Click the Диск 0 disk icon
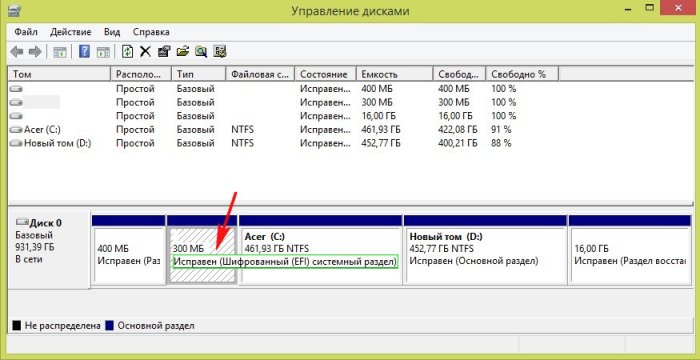This screenshot has width=700, height=360. tap(22, 222)
